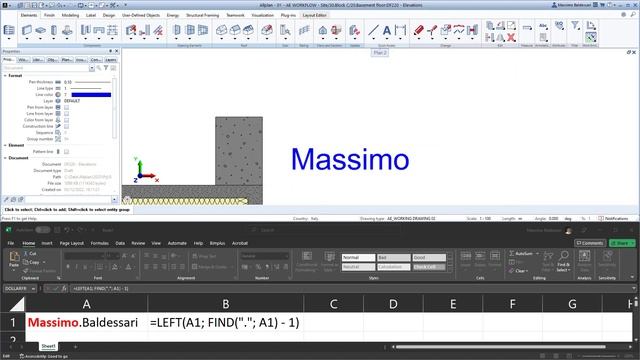Open the Filter funnel tool in Allplan ribbon
The height and width of the screenshot is (360, 640).
tap(575, 26)
